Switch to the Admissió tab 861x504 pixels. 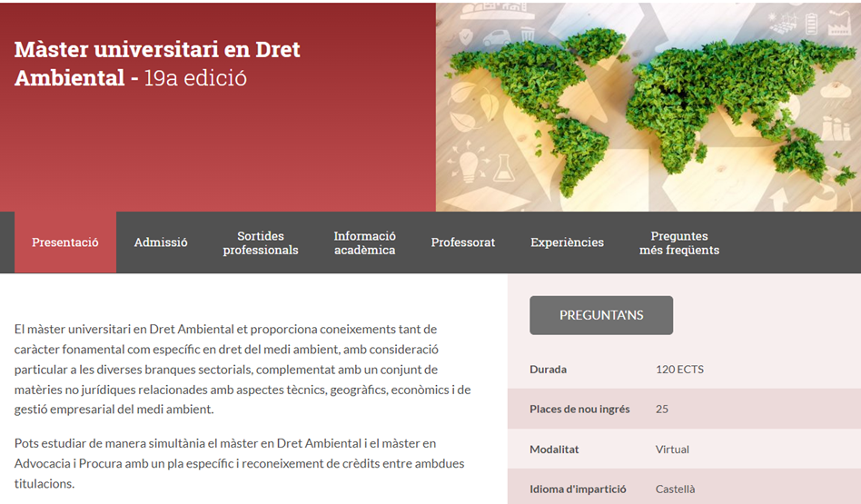tap(161, 242)
